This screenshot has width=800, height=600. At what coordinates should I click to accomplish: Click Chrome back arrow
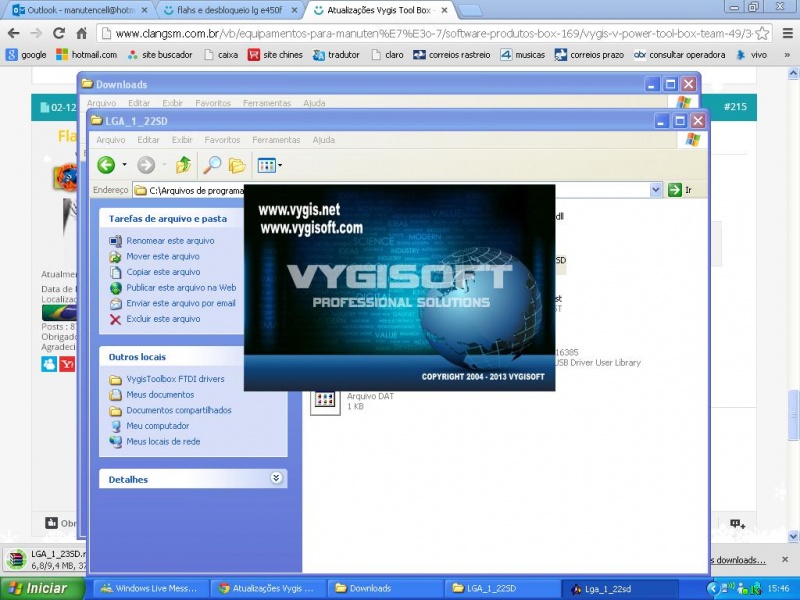(x=13, y=33)
